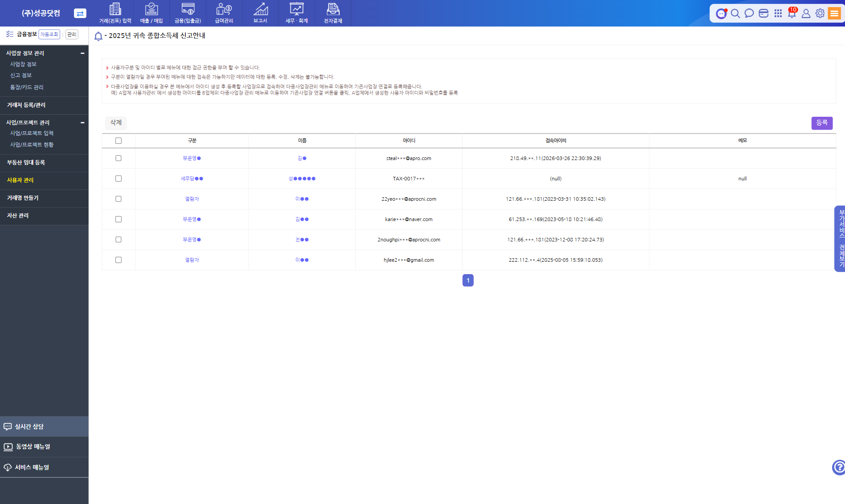This screenshot has width=845, height=504.
Task: Check the 22yeo***@aprocni.com row checkbox
Action: 118,199
